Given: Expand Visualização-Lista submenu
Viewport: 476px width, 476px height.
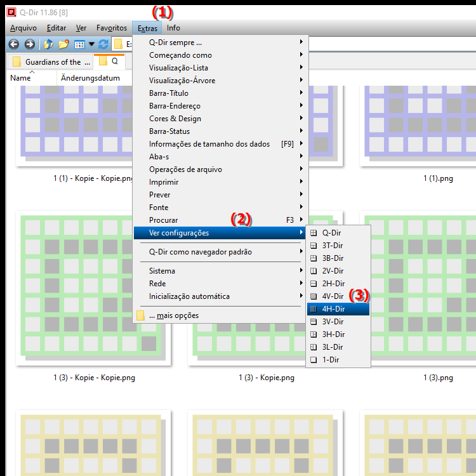Looking at the screenshot, I should (x=220, y=68).
